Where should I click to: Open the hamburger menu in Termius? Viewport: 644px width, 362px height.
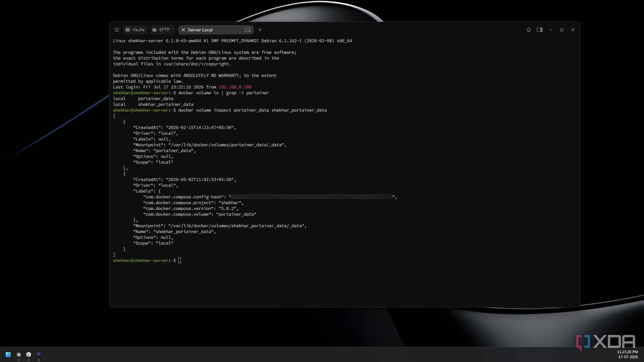(x=116, y=30)
